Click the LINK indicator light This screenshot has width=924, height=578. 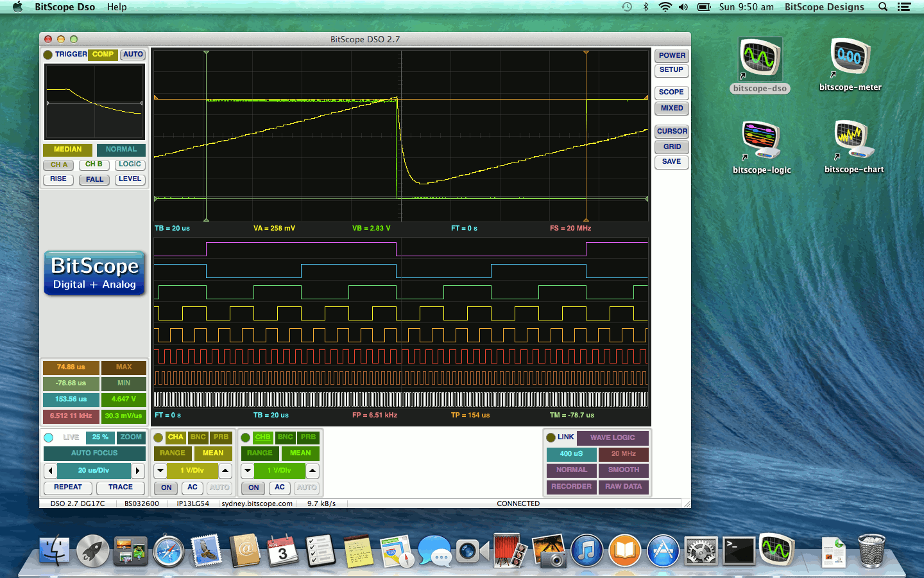[x=551, y=437]
